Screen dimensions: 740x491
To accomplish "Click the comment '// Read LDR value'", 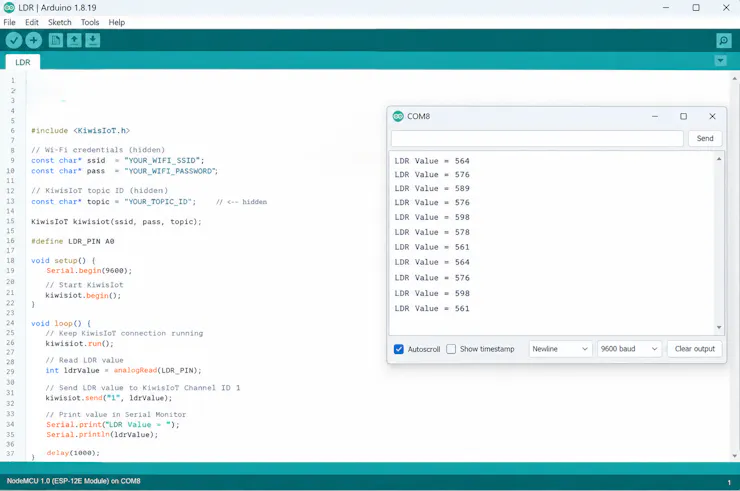I will point(84,360).
